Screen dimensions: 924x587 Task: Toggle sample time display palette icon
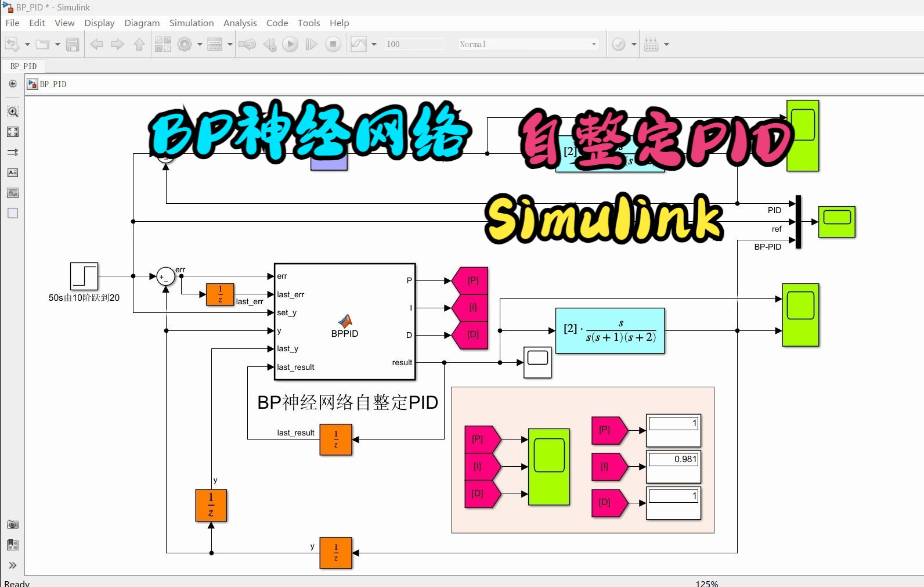[x=13, y=152]
